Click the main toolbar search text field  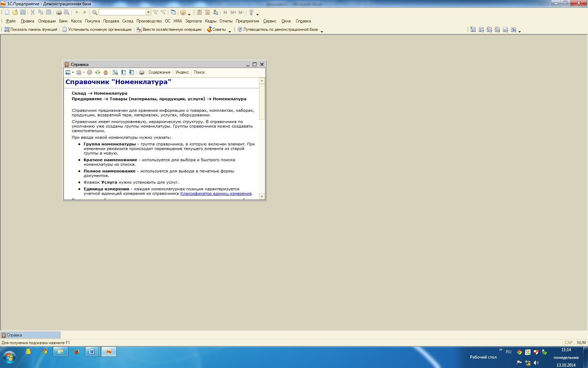click(x=122, y=12)
